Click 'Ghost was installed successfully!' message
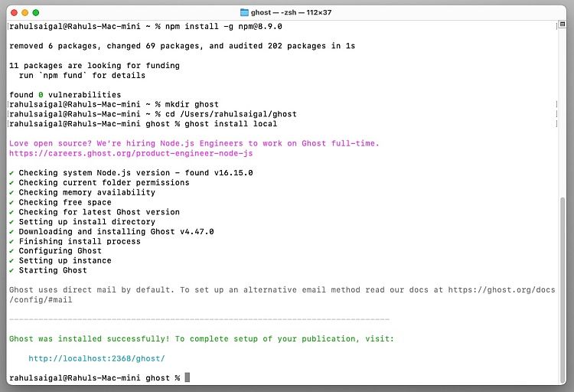 click(x=90, y=339)
